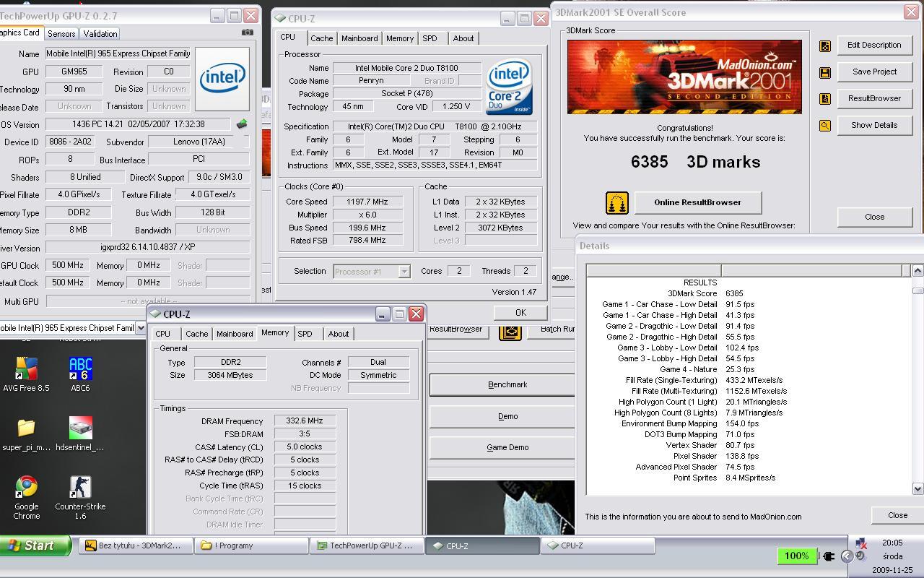Click the Details list scroll-up arrow
The height and width of the screenshot is (578, 924).
coord(918,270)
